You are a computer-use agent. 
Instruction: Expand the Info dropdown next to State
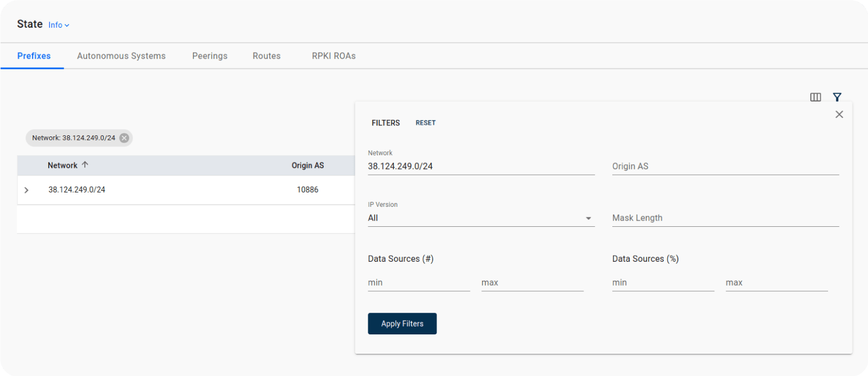coord(59,25)
